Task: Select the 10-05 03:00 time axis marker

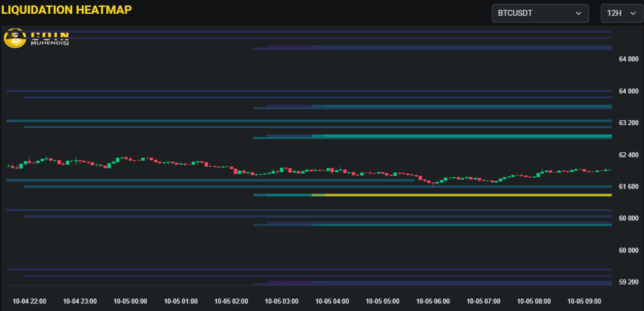Action: coord(282,302)
